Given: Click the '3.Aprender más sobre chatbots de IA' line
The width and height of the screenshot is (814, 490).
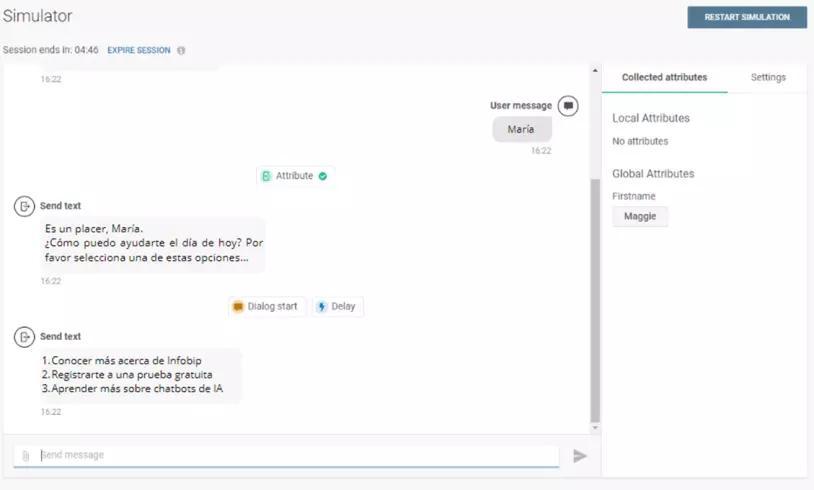Looking at the screenshot, I should (x=132, y=388).
